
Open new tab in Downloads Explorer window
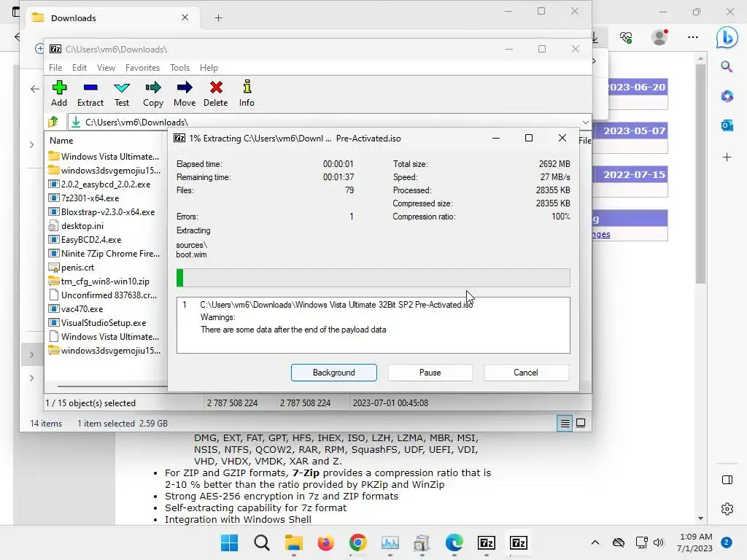coord(218,18)
